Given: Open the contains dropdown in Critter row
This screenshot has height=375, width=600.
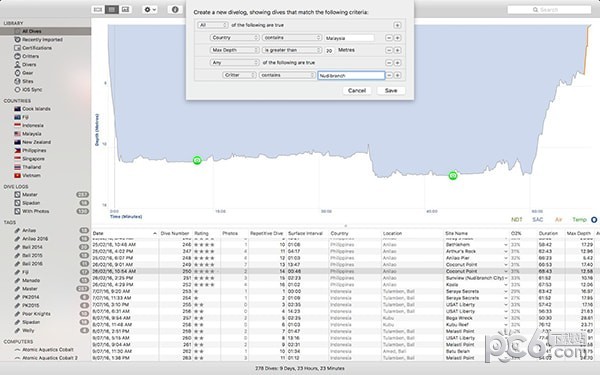Looking at the screenshot, I should [287, 75].
